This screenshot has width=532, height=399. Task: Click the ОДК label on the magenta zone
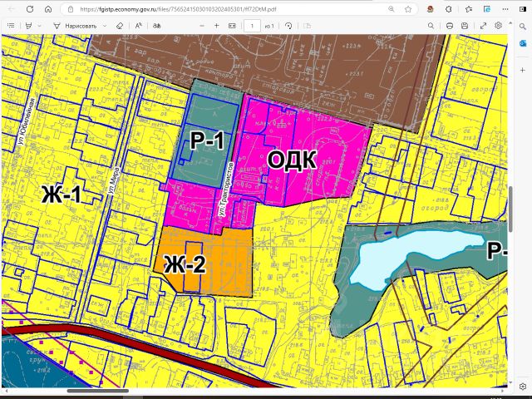coord(292,160)
